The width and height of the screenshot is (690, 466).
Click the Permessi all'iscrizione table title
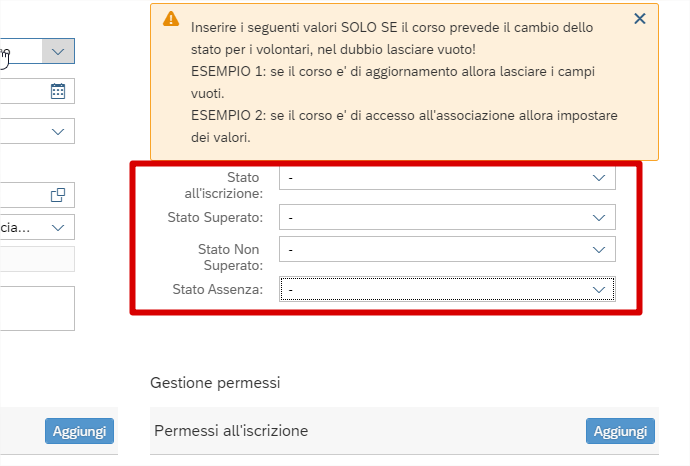(231, 431)
